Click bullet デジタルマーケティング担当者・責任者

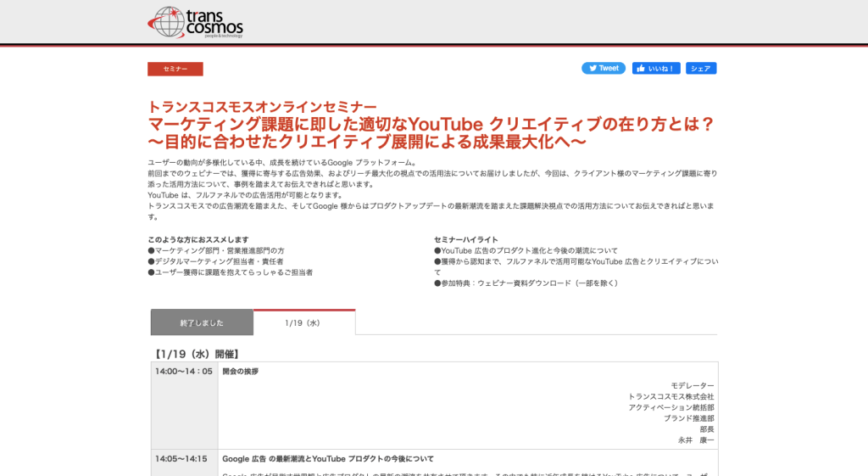215,261
